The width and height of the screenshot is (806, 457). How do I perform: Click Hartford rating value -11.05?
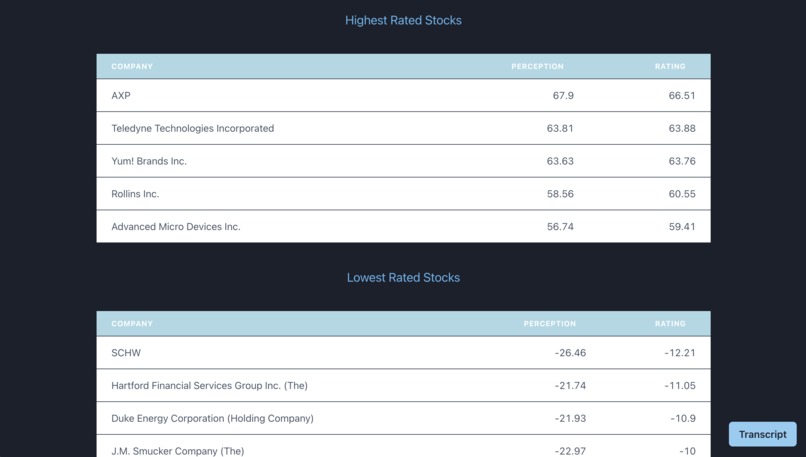click(680, 386)
